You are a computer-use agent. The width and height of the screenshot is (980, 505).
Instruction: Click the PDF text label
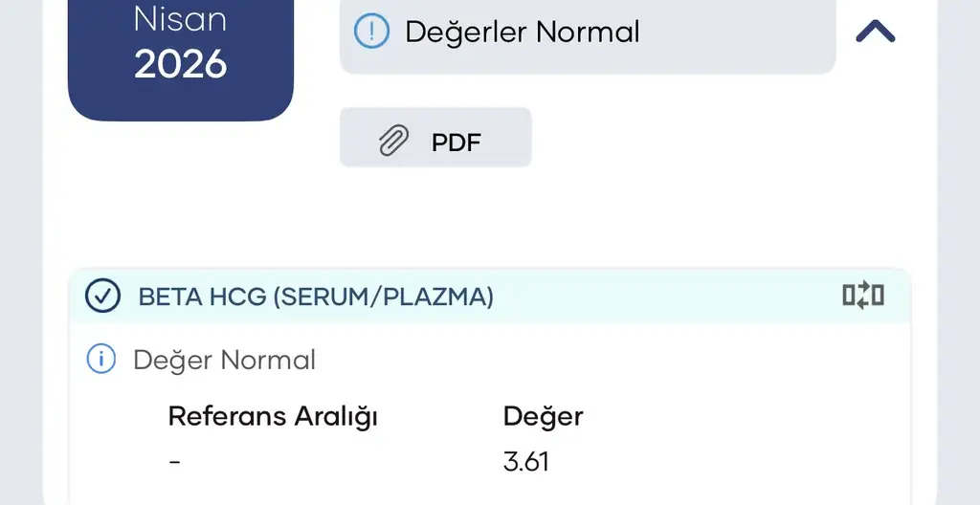(x=457, y=143)
